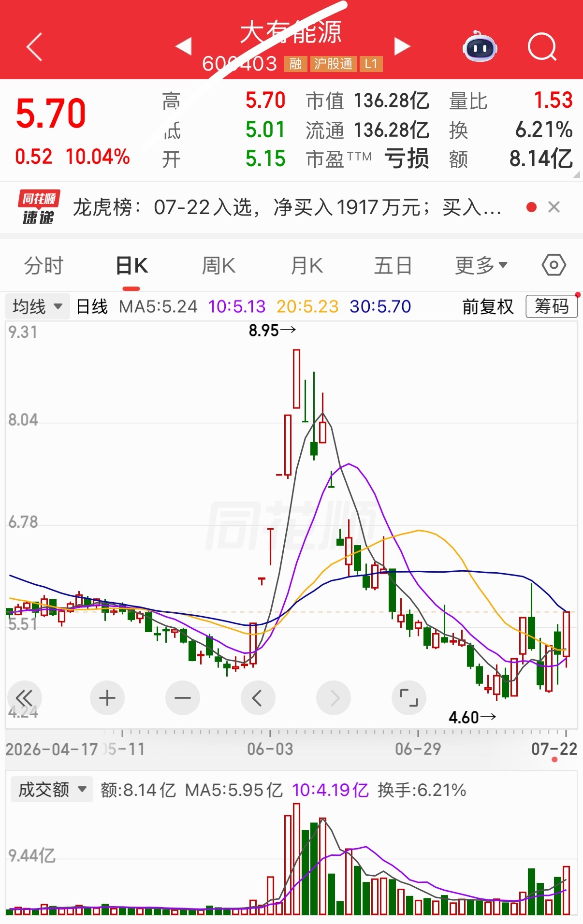Enter fullscreen chart mode
This screenshot has width=583, height=924.
(x=408, y=698)
